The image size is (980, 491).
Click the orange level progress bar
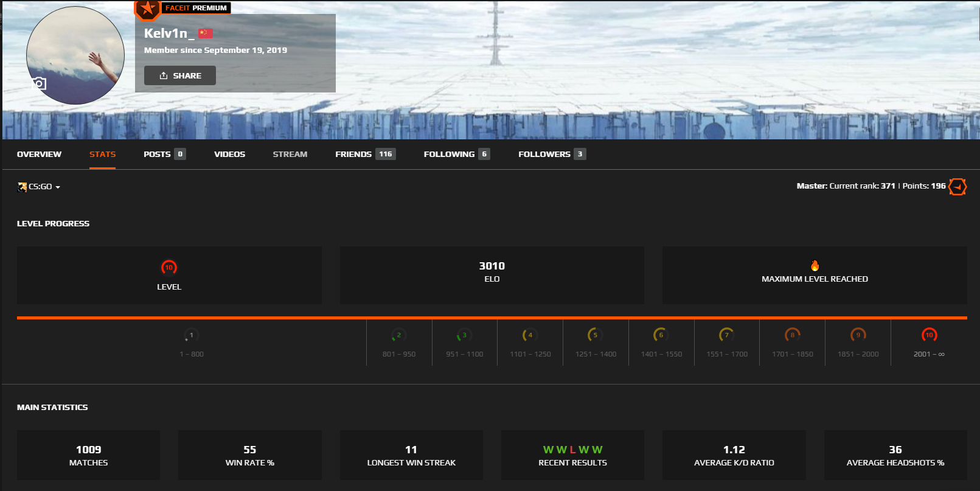492,318
